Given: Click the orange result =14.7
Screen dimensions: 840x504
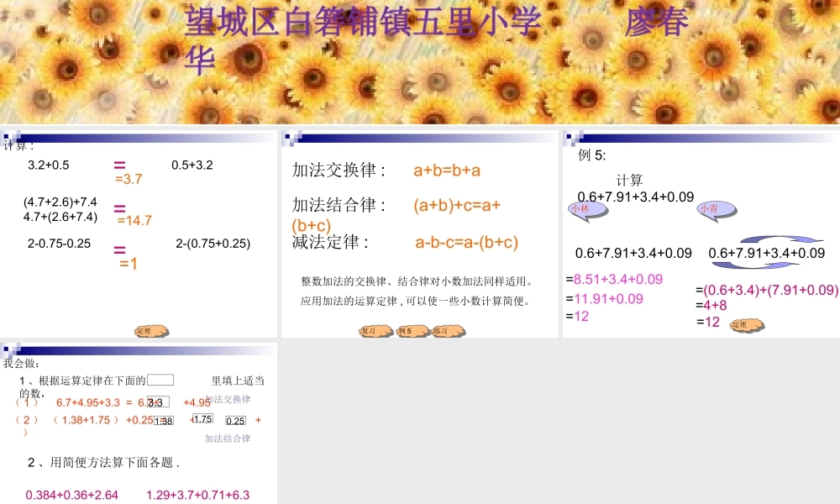Looking at the screenshot, I should [134, 220].
